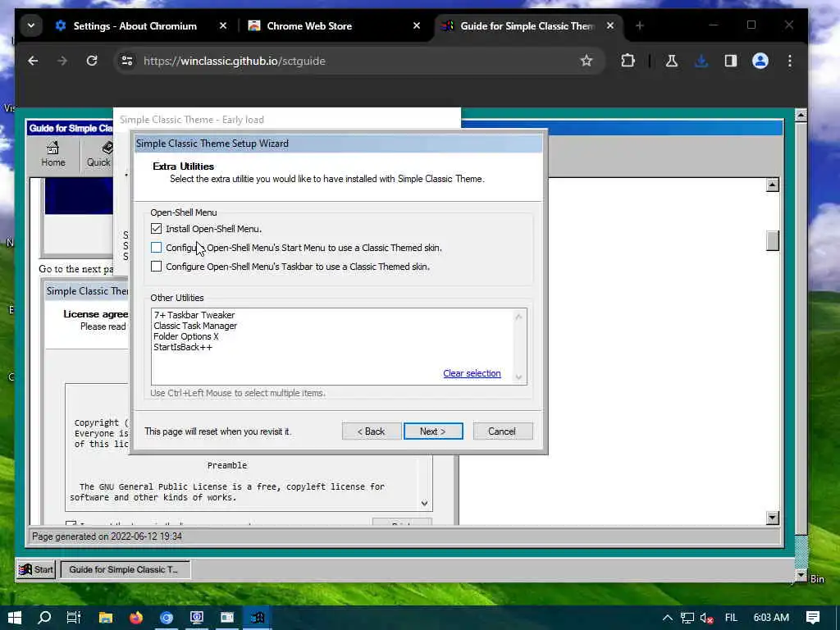Switch to Chrome Web Store tab
This screenshot has width=840, height=630.
[309, 25]
